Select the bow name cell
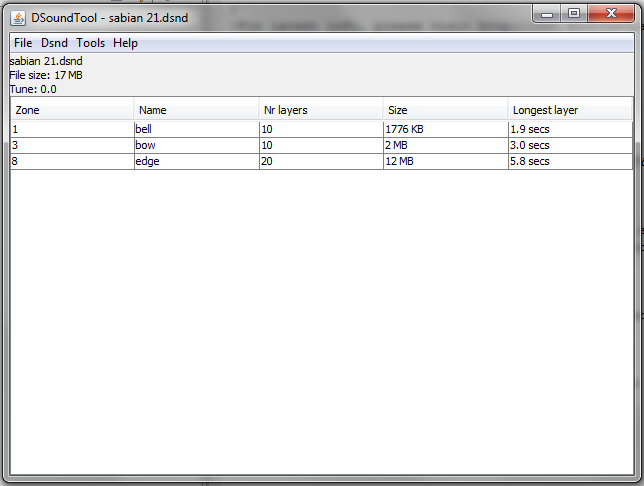644x486 pixels. 197,145
